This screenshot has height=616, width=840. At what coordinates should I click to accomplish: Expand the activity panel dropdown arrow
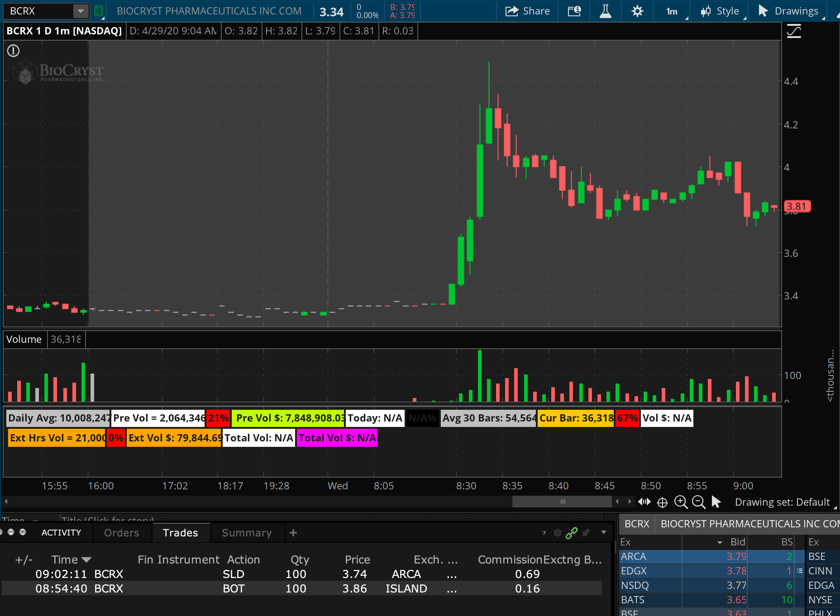tap(604, 532)
